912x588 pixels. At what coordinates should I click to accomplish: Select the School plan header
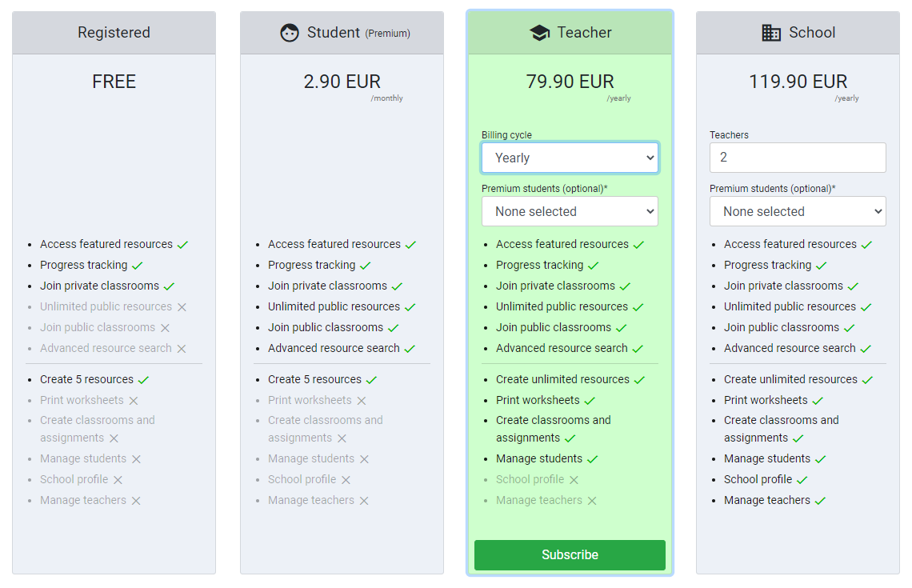[x=798, y=33]
